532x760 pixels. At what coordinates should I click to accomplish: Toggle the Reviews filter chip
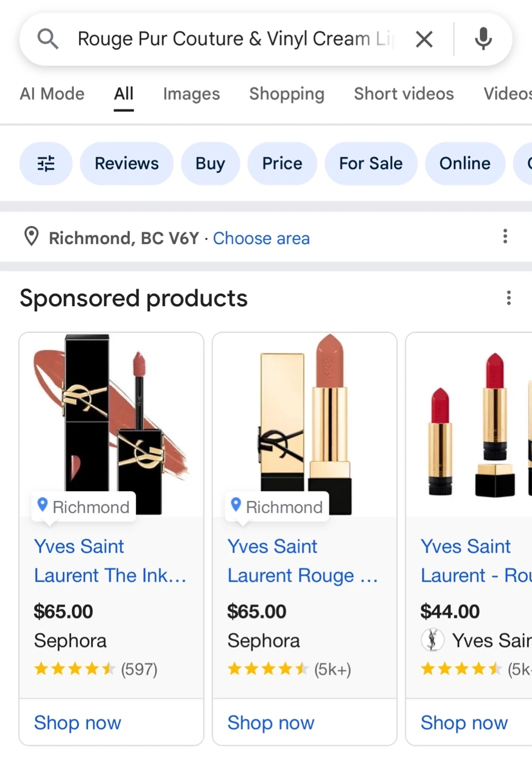[x=127, y=164]
